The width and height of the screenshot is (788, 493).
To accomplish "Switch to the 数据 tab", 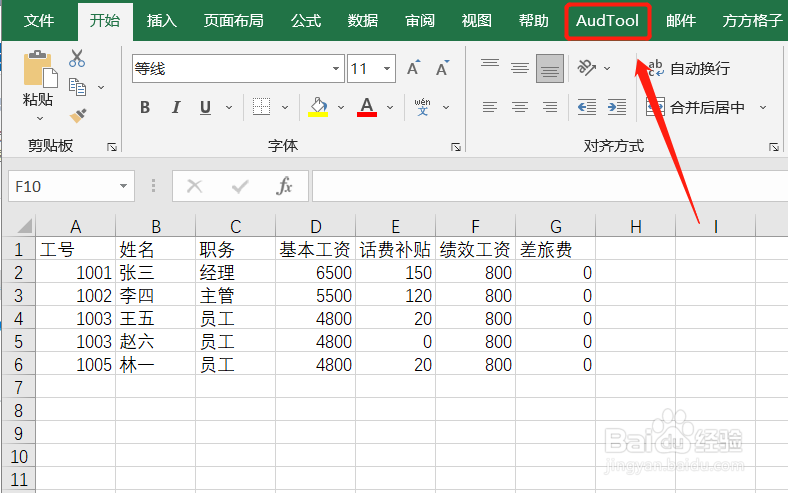I will [x=363, y=21].
